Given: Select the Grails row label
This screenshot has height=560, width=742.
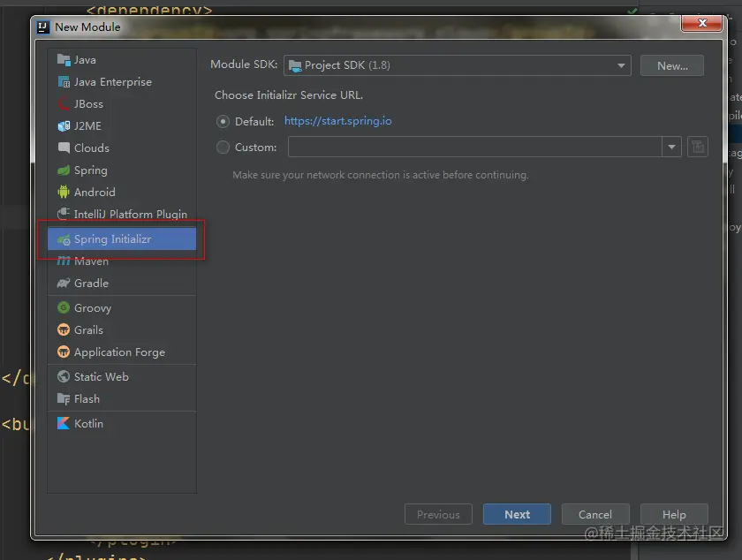Looking at the screenshot, I should [88, 330].
